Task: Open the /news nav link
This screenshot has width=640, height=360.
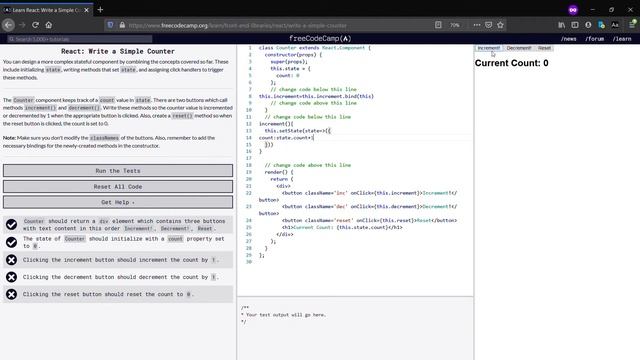Action: coord(569,39)
